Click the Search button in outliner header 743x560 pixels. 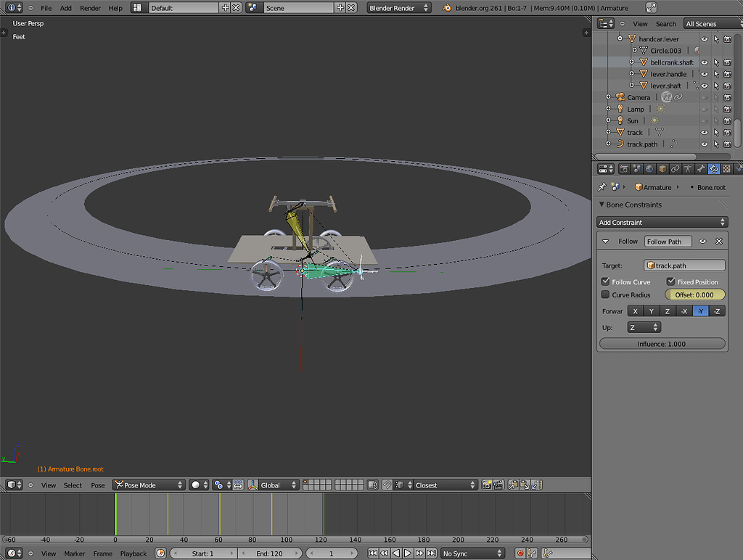666,24
